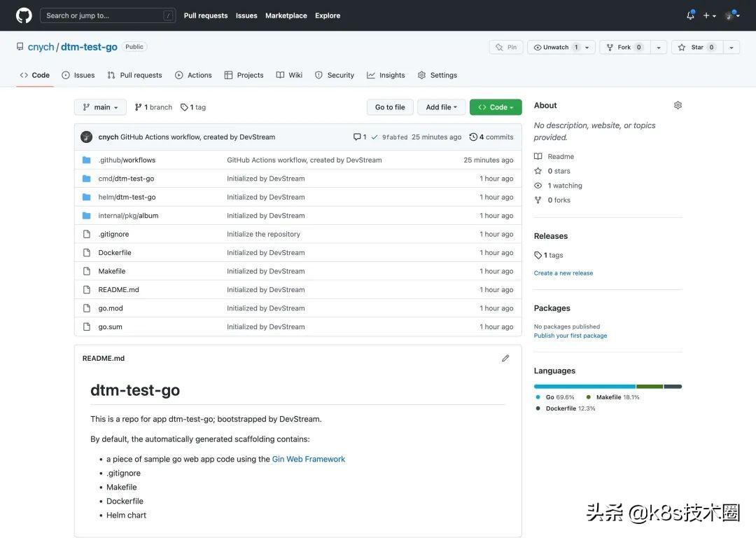756x538 pixels.
Task: Click the Go 69.6% language entry
Action: pos(555,397)
